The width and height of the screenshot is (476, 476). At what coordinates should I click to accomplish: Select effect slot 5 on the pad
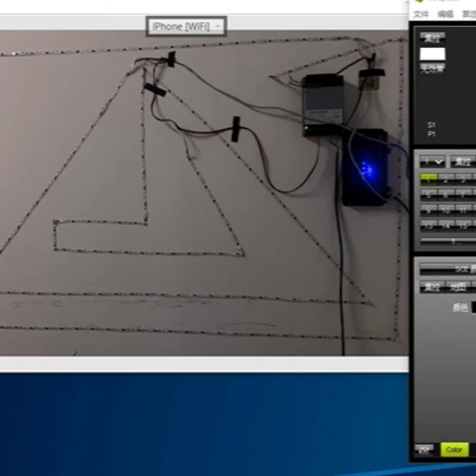[x=428, y=195]
